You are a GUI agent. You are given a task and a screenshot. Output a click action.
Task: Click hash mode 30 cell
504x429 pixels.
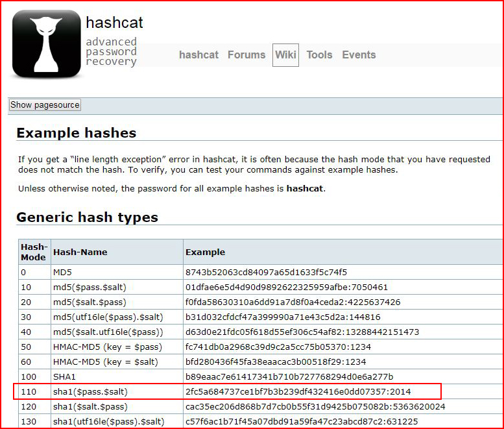(34, 317)
